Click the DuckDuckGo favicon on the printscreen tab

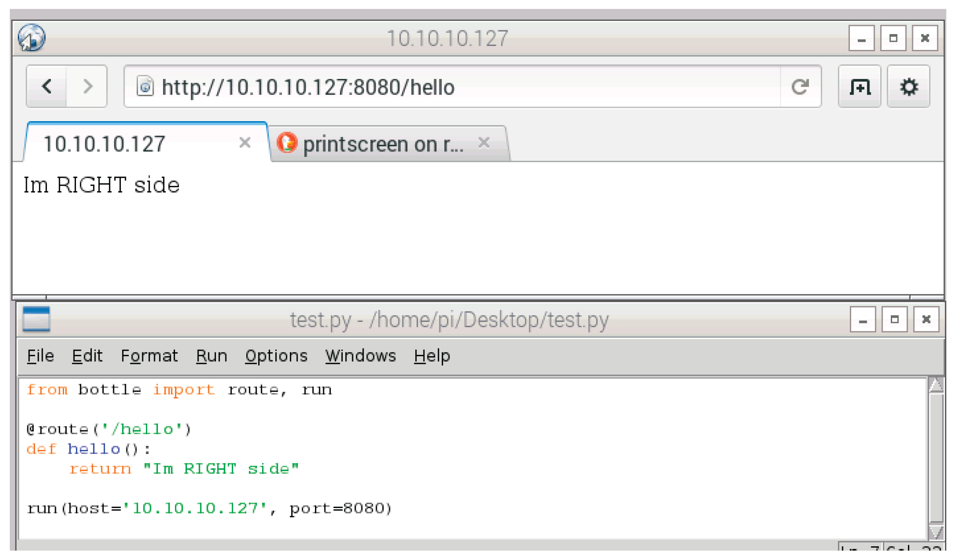287,143
